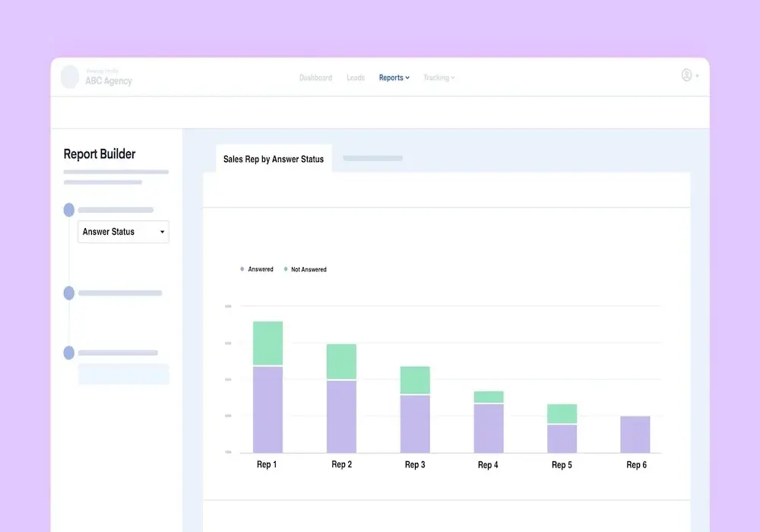Click the first step circle in Report Builder

click(69, 210)
